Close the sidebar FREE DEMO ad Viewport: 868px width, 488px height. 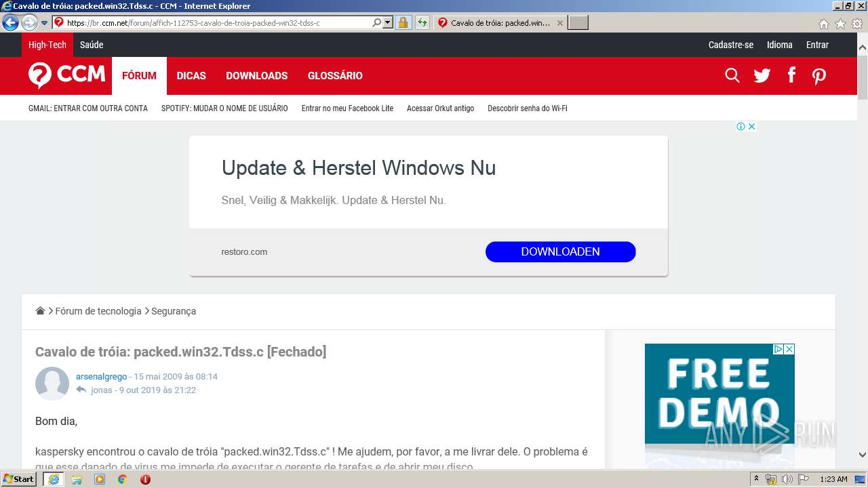pos(789,349)
